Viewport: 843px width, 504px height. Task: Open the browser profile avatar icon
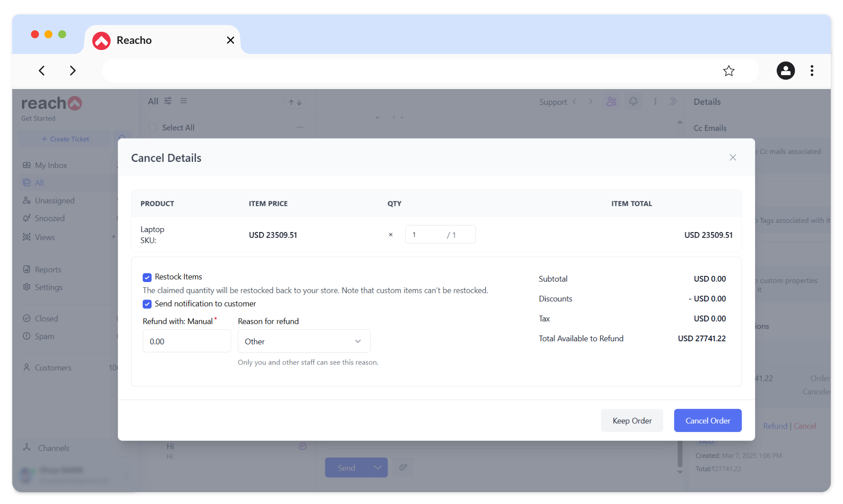(x=785, y=71)
